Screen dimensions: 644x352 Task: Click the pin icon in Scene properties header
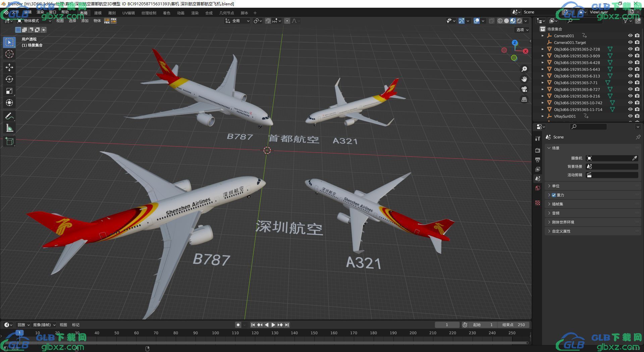pos(638,137)
